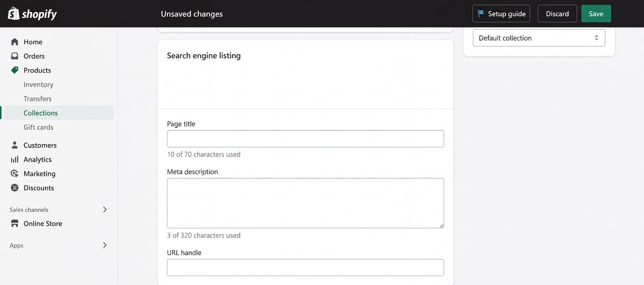Select Transfers in the sidebar
The image size is (644, 285).
(x=37, y=99)
